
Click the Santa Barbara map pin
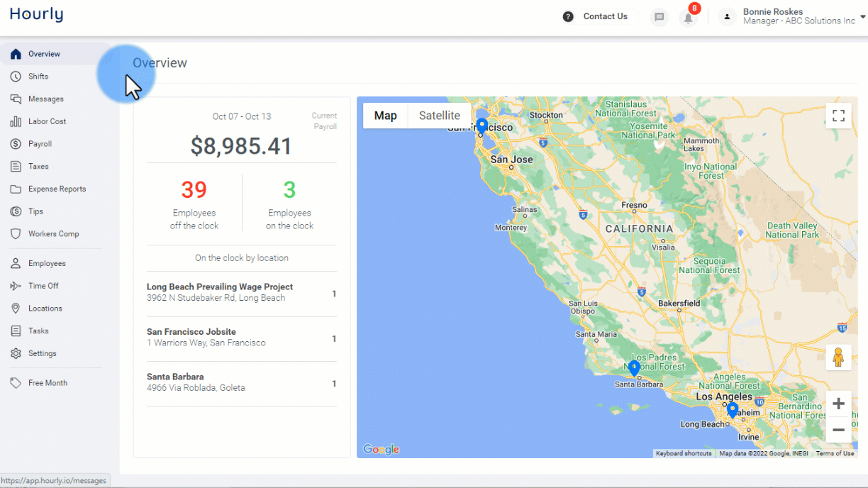point(634,368)
